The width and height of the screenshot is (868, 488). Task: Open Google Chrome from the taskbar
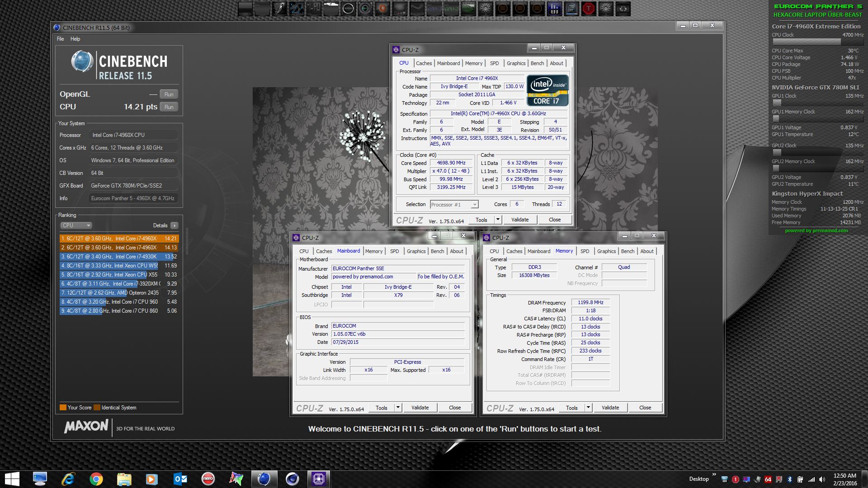[x=96, y=479]
